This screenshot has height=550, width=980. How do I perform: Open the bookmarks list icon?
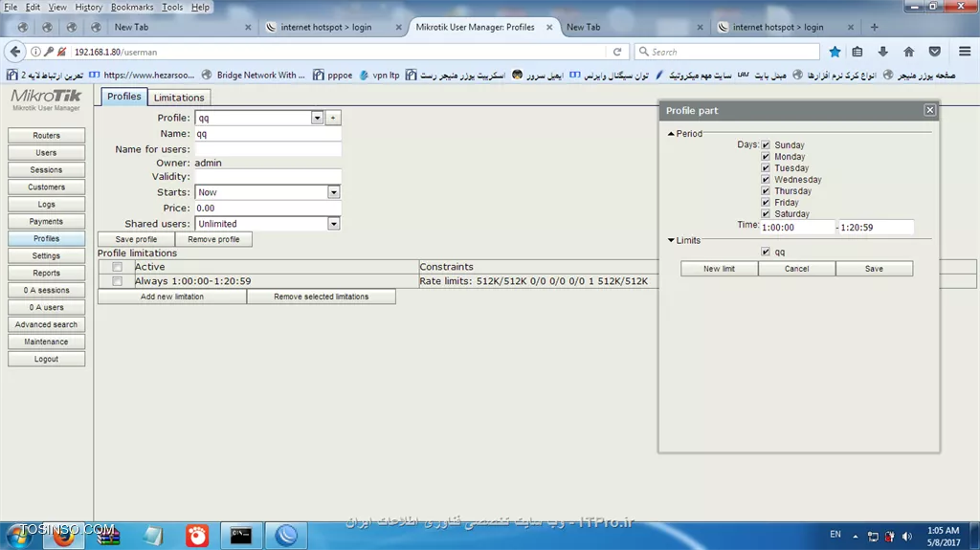857,52
